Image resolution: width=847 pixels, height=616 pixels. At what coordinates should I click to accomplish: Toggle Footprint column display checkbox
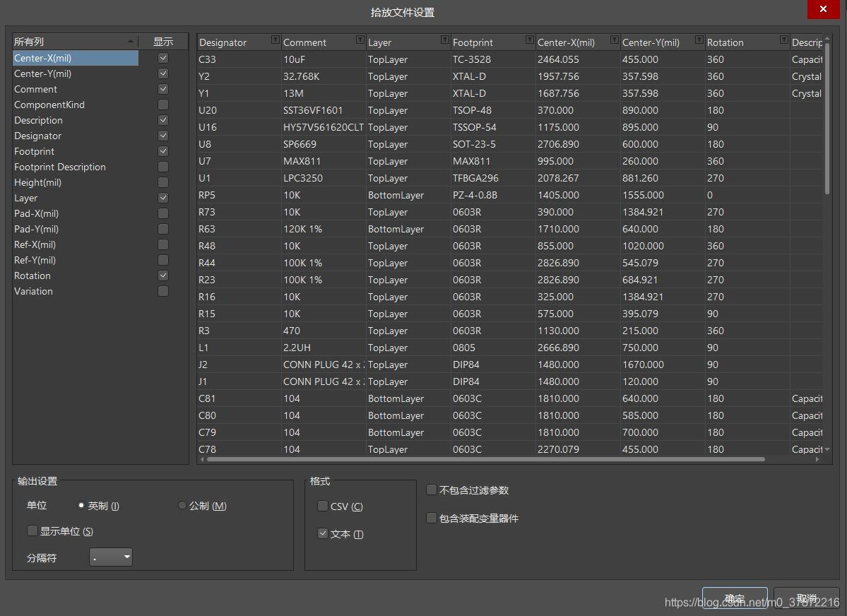click(x=163, y=151)
